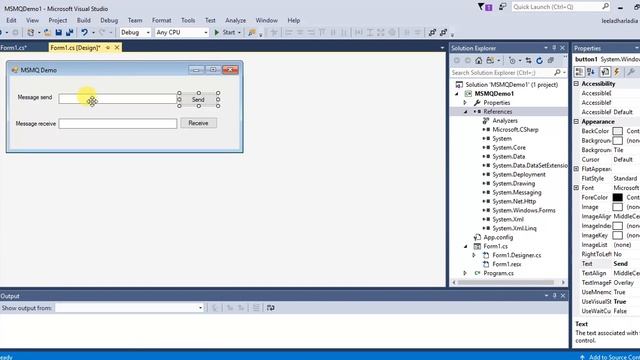640x360 pixels.
Task: Collapse the Appearance property category
Action: (x=576, y=121)
